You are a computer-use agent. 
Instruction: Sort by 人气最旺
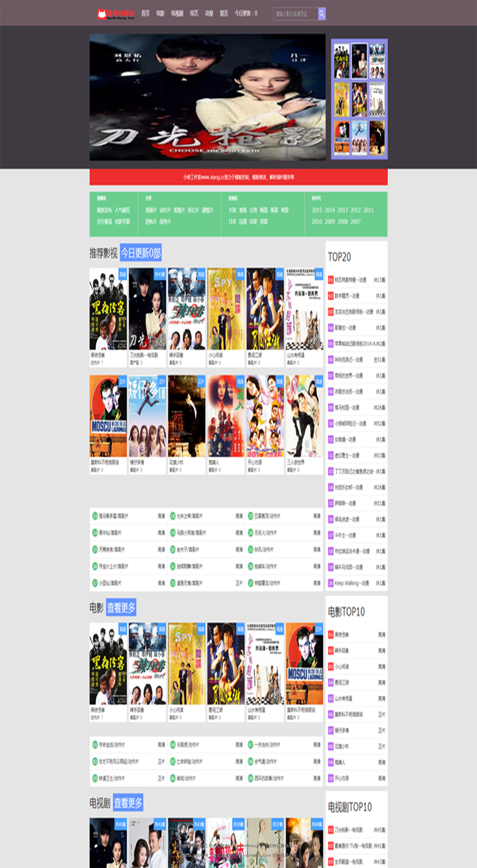click(122, 210)
